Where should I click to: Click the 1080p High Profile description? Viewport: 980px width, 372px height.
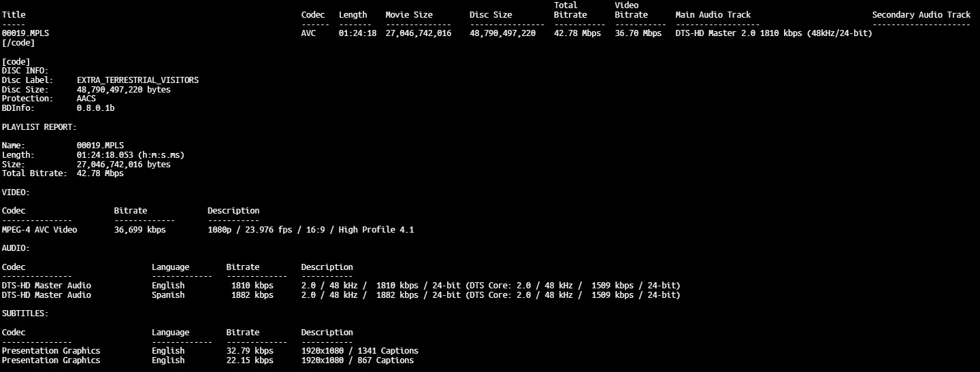coord(310,230)
